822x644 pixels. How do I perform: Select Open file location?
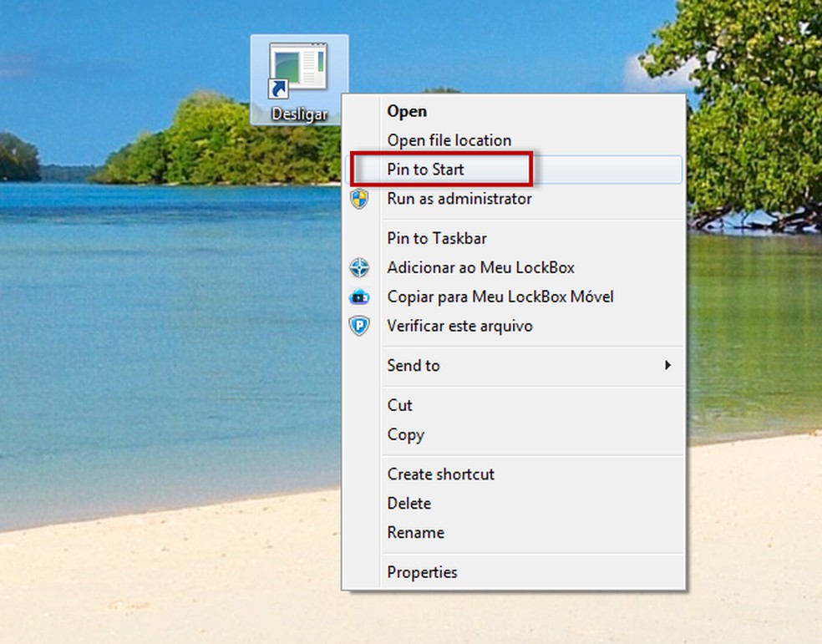click(449, 139)
